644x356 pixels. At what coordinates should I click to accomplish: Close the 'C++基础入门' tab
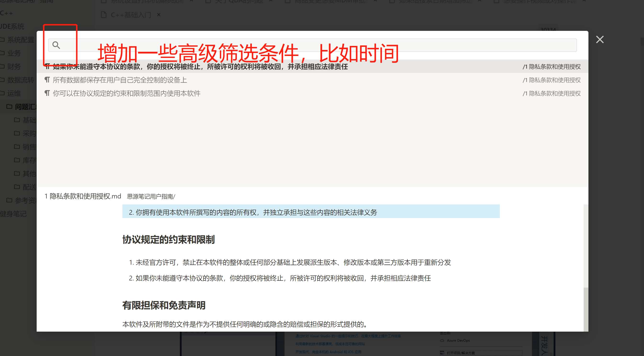point(159,15)
